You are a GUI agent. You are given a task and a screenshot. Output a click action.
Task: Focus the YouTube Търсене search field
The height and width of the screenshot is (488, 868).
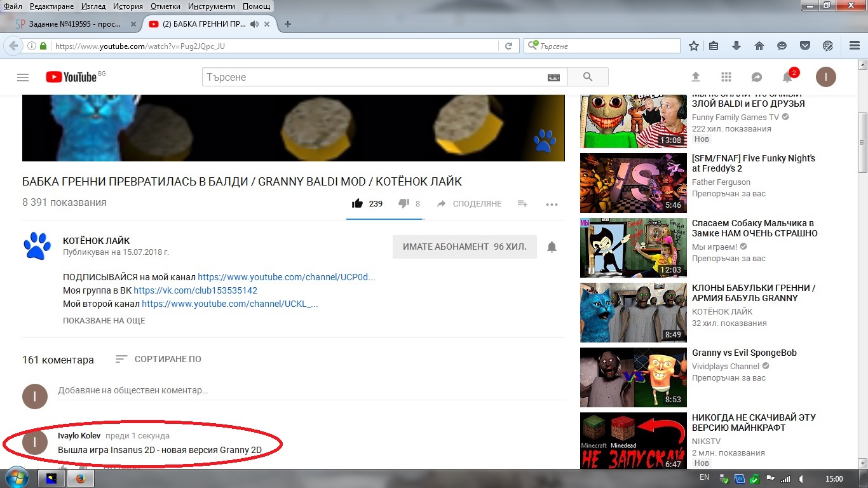pyautogui.click(x=375, y=77)
